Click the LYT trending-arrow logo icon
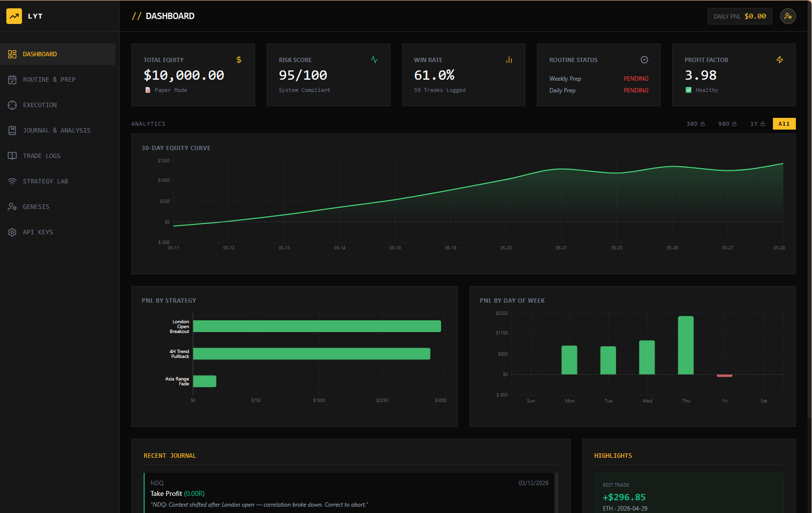Screen dimensions: 812x513 [14, 16]
